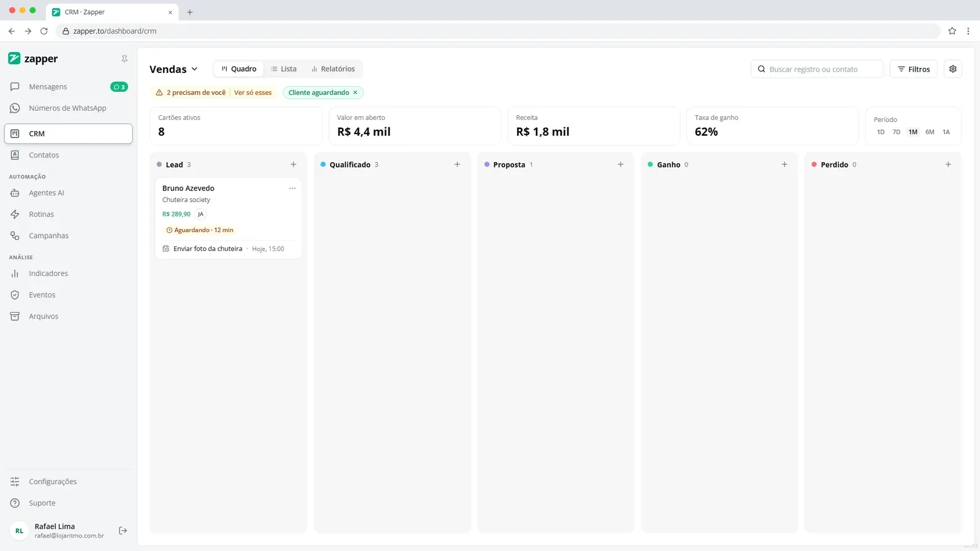Open Campanhas in sidebar
The image size is (980, 551).
tap(69, 236)
